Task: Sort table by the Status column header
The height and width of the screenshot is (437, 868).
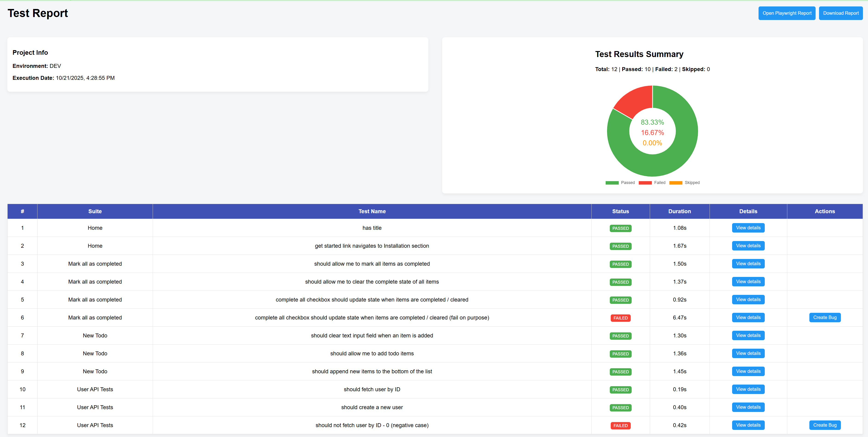Action: point(620,211)
